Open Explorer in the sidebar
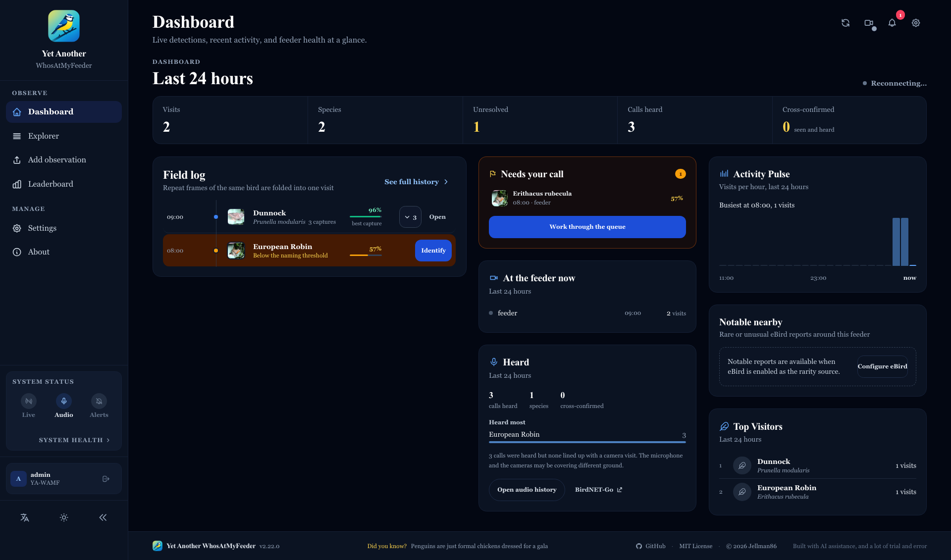The image size is (951, 560). [x=64, y=136]
